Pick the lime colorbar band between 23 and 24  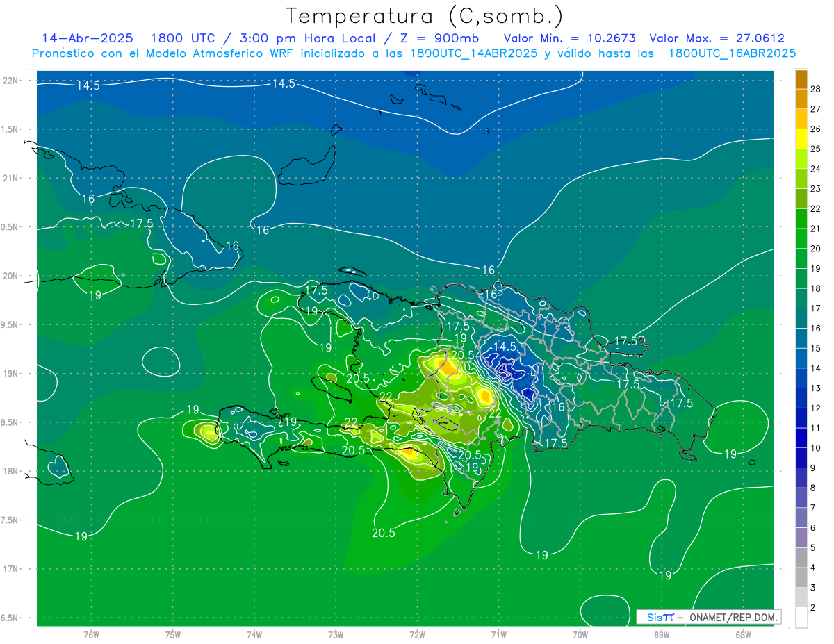[801, 179]
